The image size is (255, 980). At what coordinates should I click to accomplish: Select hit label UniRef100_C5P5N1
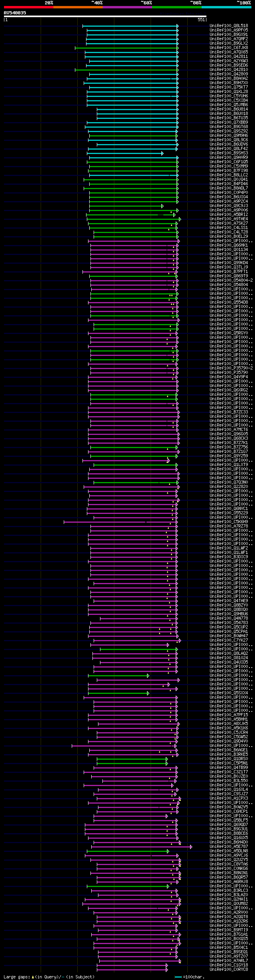coord(229,763)
